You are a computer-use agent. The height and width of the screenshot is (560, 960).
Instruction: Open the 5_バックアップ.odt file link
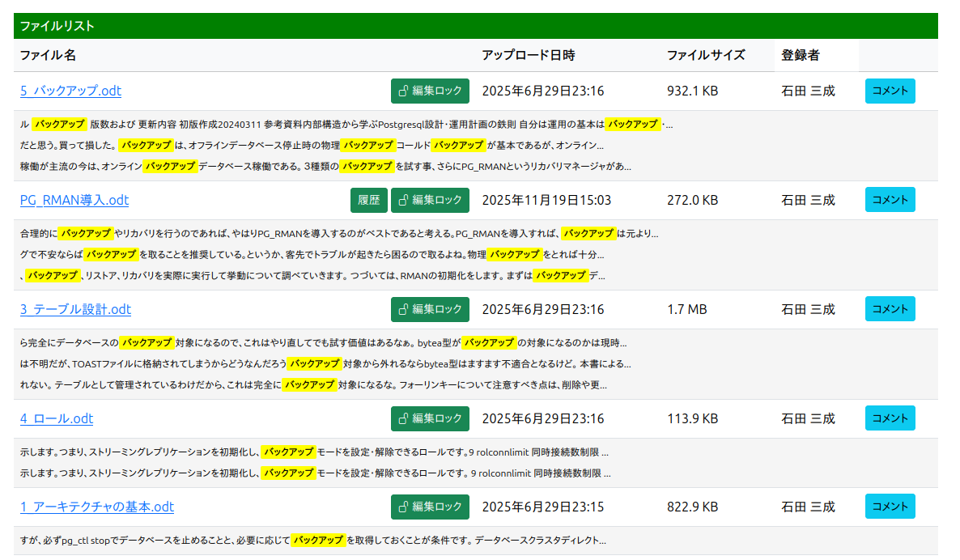(70, 91)
